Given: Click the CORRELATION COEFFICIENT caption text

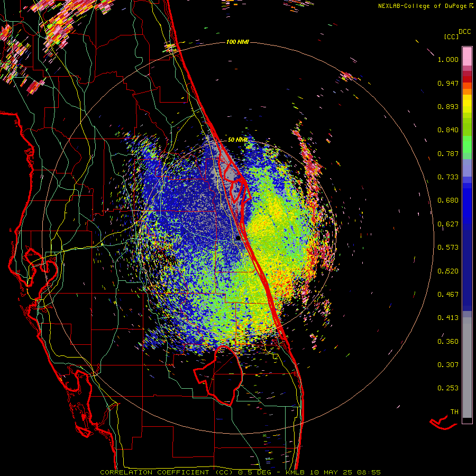Looking at the screenshot, I should [x=167, y=472].
